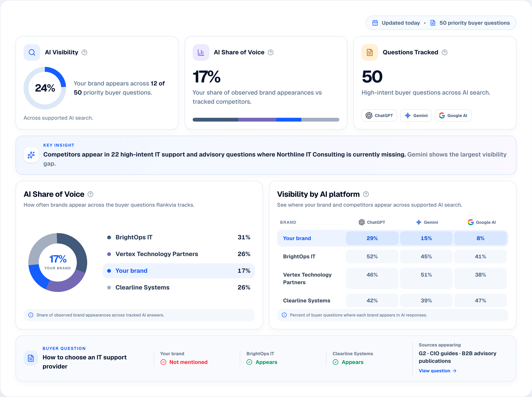Click the BRAND column header
This screenshot has height=397, width=532.
(288, 222)
